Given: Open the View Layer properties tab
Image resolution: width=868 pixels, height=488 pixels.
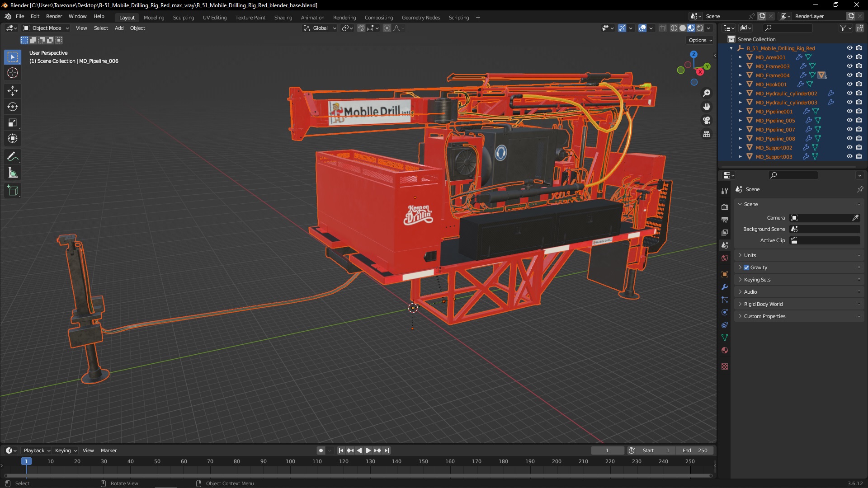Looking at the screenshot, I should [x=725, y=232].
